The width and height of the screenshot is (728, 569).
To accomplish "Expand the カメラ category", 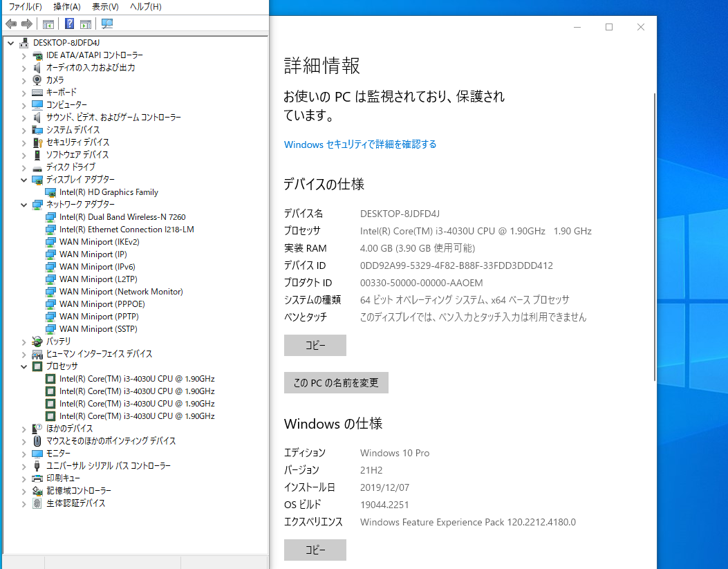I will click(x=24, y=80).
